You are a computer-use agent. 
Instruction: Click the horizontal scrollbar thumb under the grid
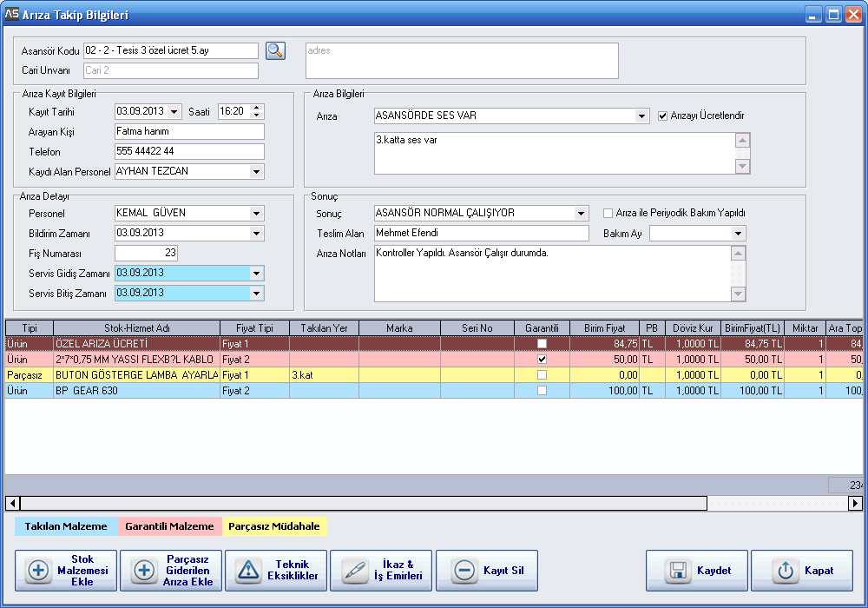point(364,504)
